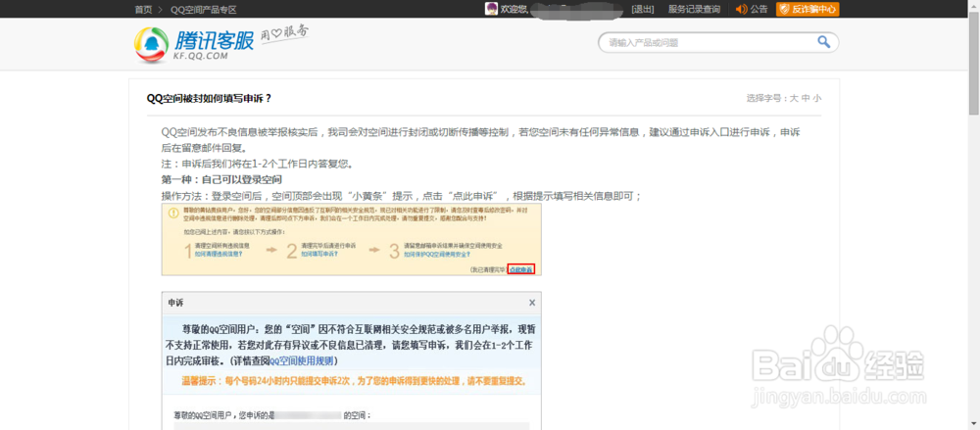
Task: Click the 申诉 dialog title text
Action: point(175,303)
